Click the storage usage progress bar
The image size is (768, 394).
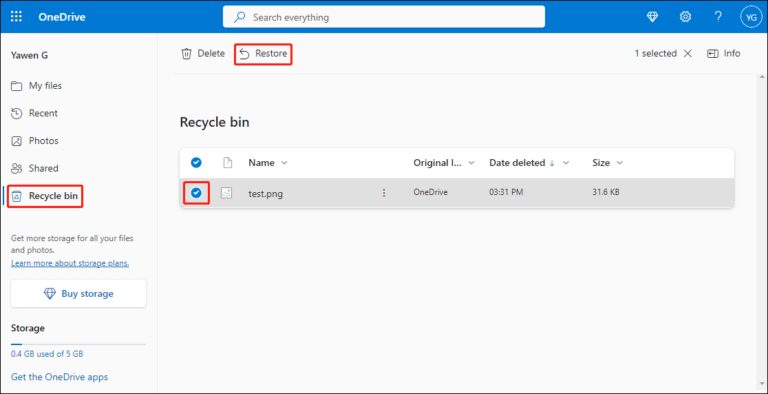pyautogui.click(x=78, y=345)
